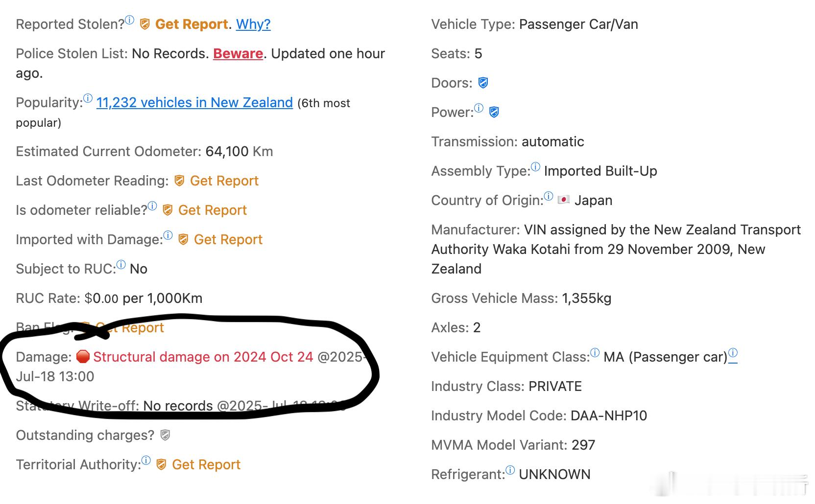The width and height of the screenshot is (815, 504).
Task: Click the info icon beside Is odometer reliable
Action: point(152,206)
